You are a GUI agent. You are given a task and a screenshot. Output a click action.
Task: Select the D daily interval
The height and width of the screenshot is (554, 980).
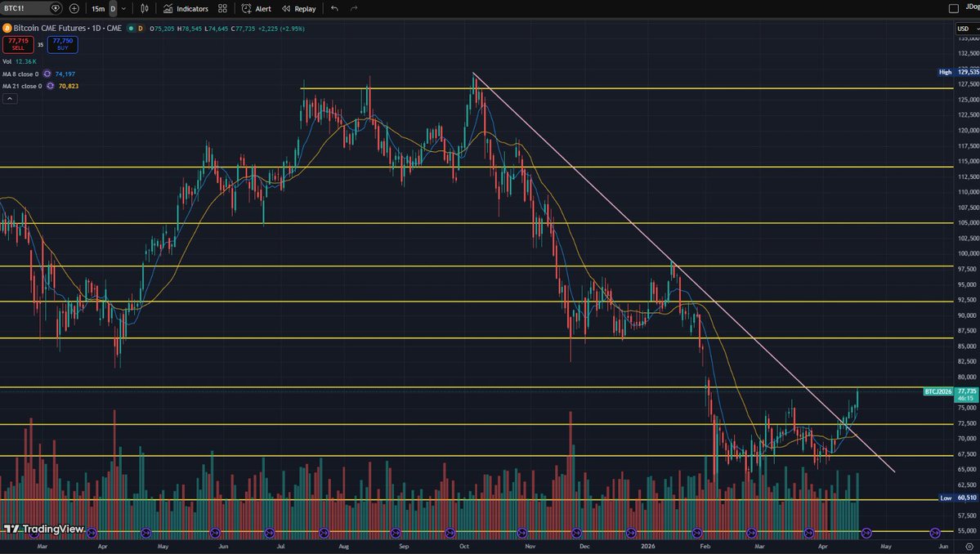pyautogui.click(x=113, y=9)
